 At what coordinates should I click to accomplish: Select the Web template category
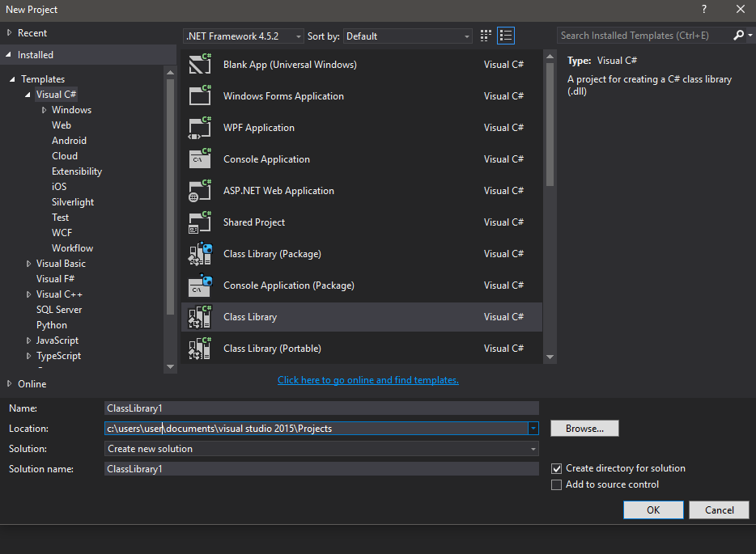click(62, 125)
